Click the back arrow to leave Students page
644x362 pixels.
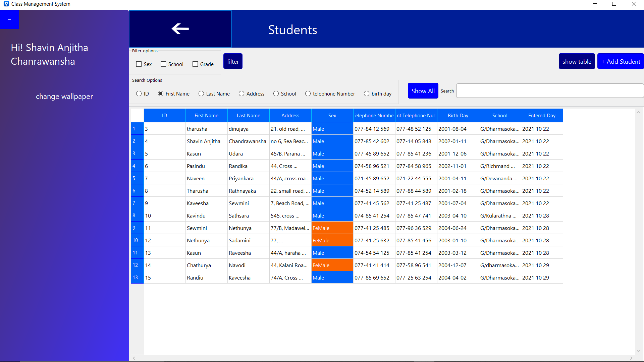[180, 29]
